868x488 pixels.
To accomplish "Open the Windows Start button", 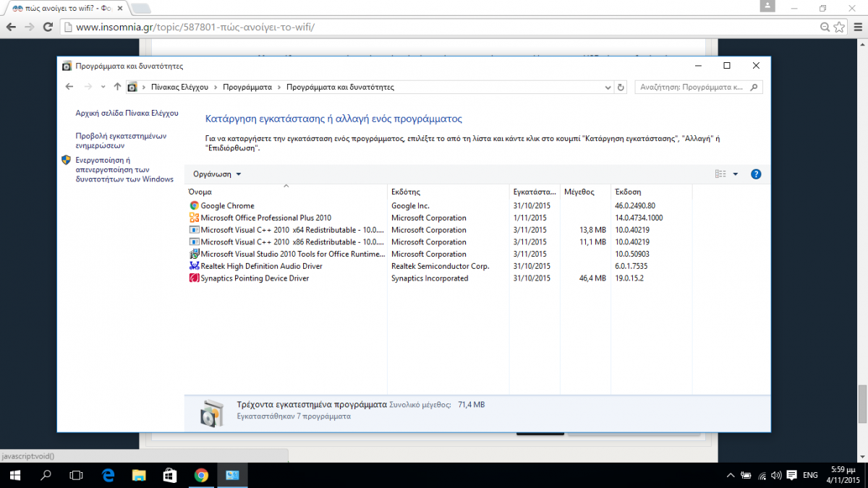I will coord(14,475).
